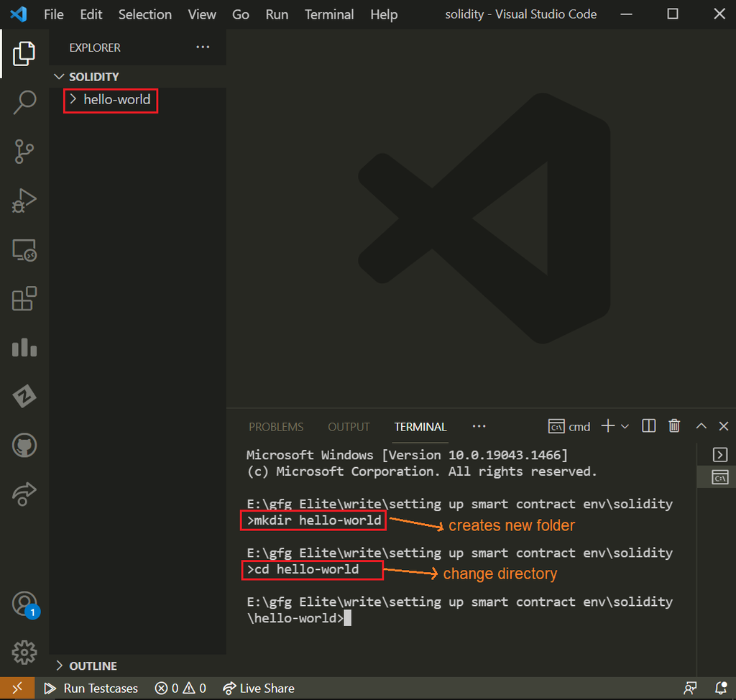Delete terminal using the trash icon

point(674,426)
